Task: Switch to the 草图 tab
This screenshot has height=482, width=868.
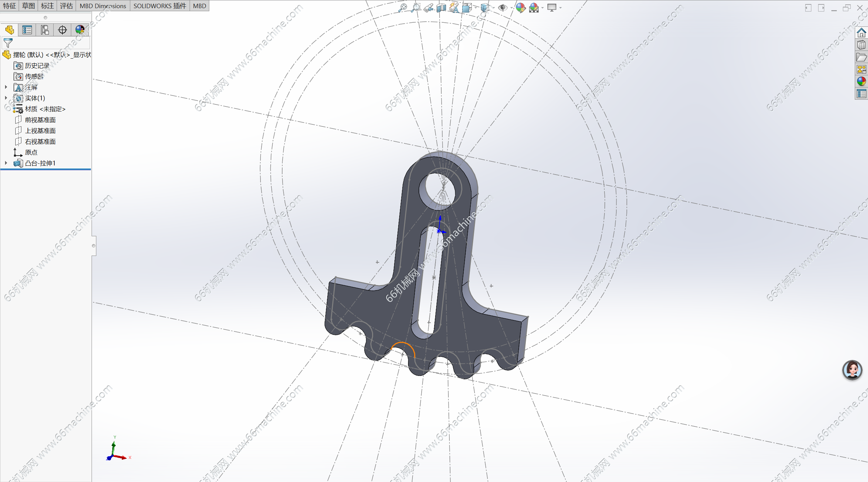Action: point(28,6)
